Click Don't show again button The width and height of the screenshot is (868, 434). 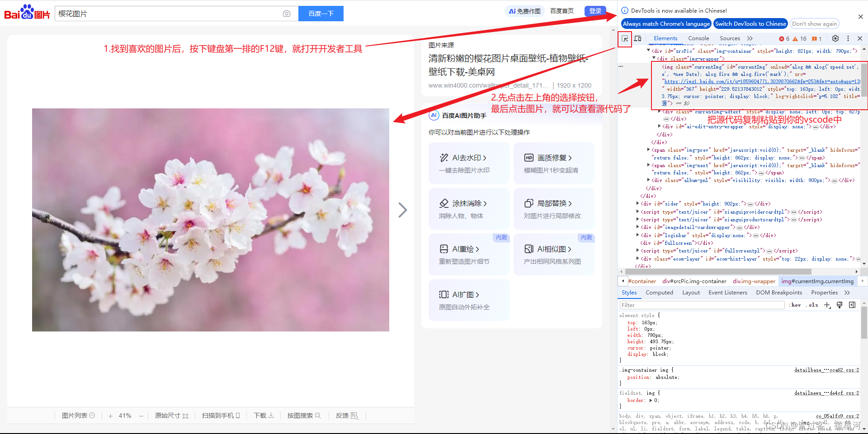click(x=815, y=24)
